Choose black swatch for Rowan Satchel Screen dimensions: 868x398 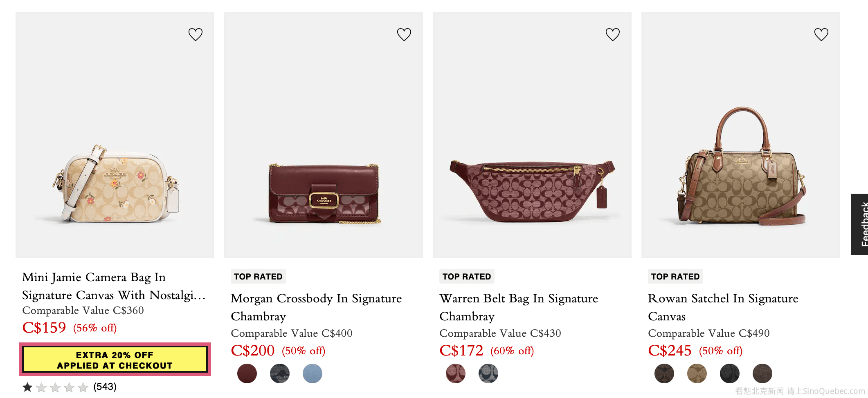point(730,373)
